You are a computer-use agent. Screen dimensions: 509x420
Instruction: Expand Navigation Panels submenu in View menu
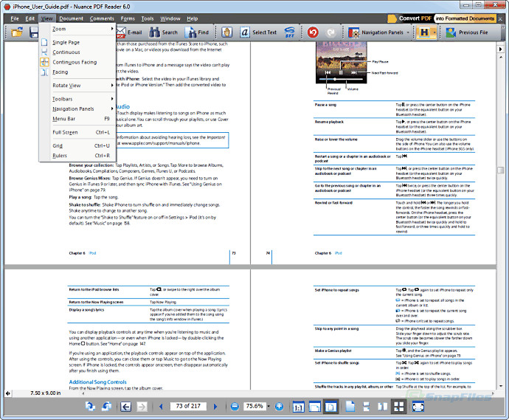click(x=77, y=109)
